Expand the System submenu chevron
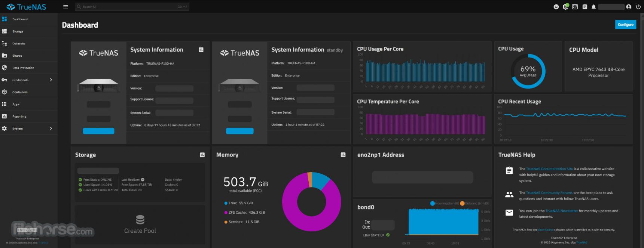 (51, 128)
